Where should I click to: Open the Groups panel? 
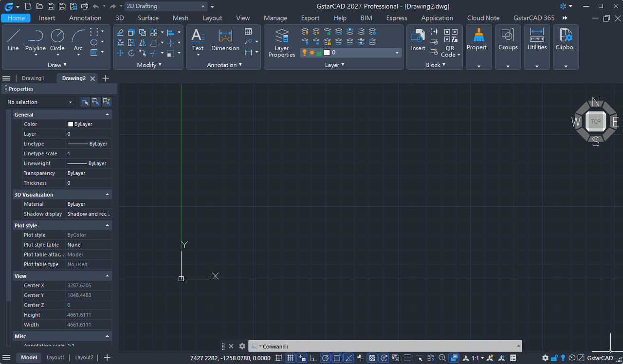tap(508, 40)
